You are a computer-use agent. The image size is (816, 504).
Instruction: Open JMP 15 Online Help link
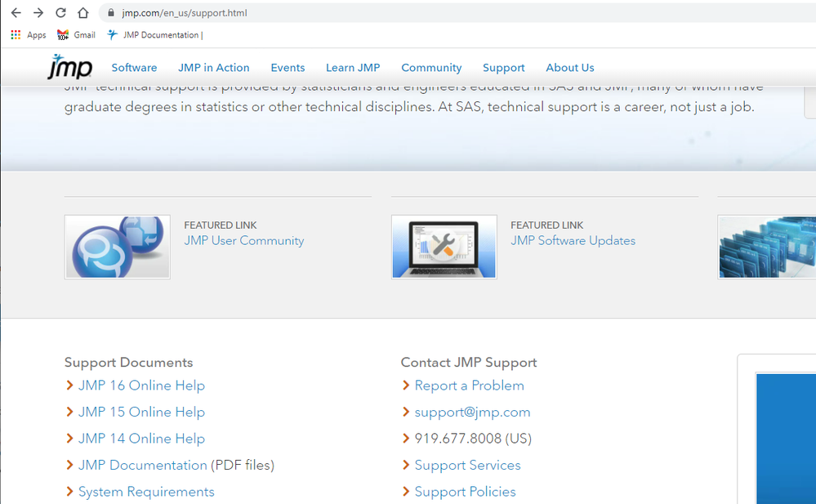pyautogui.click(x=141, y=412)
